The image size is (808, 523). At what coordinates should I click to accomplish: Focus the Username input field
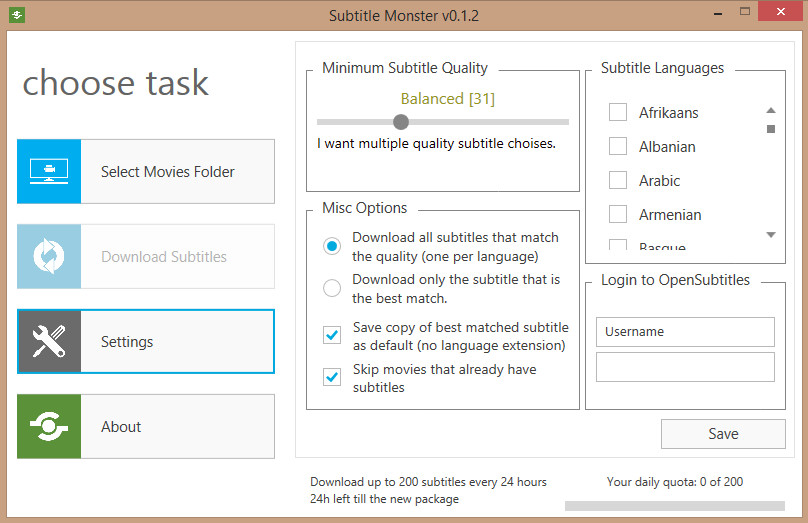[x=685, y=332]
